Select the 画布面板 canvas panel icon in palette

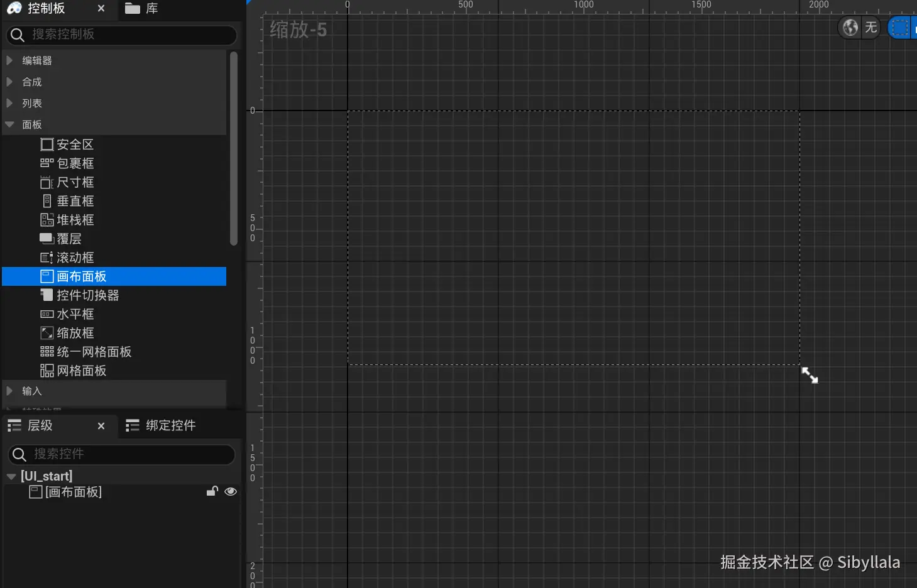coord(47,276)
